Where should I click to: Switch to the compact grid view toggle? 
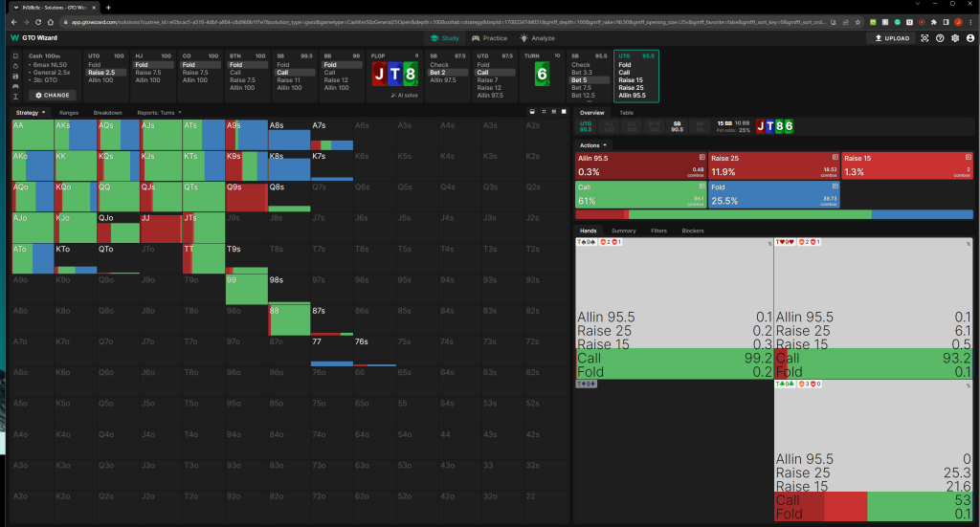pyautogui.click(x=542, y=112)
